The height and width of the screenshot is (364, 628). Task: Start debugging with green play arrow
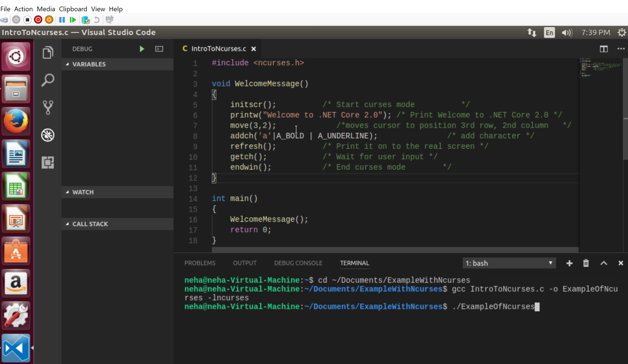point(142,49)
